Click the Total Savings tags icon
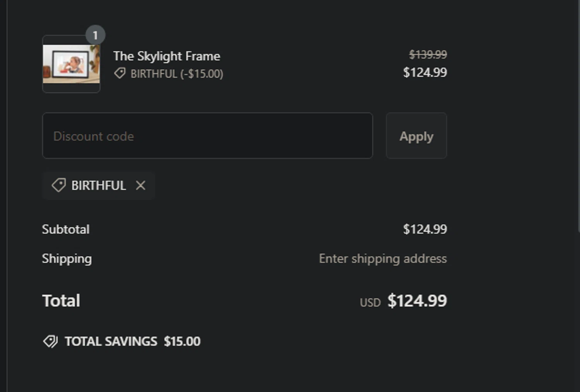The image size is (580, 392). coord(50,341)
